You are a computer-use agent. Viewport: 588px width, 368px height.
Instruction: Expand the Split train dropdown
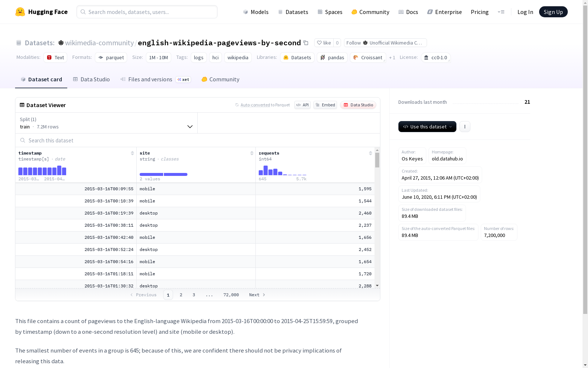[x=106, y=123]
